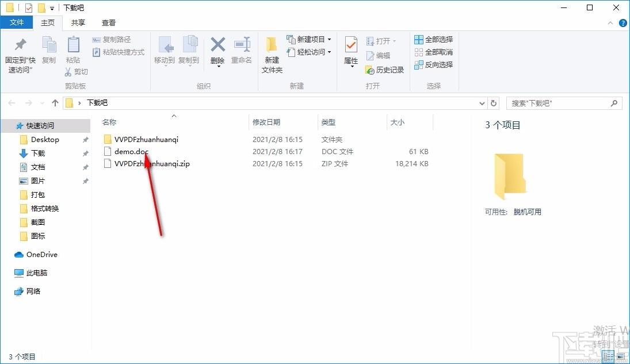Click the Properties icon in title bar

[28, 7]
